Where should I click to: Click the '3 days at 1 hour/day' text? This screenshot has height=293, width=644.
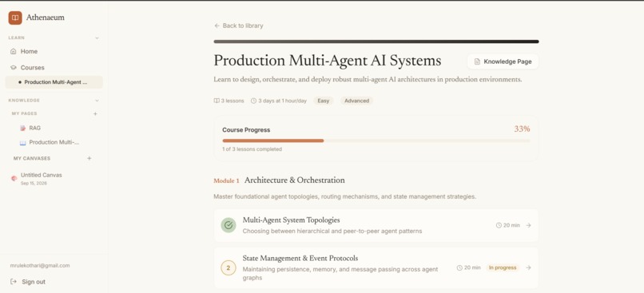(x=282, y=101)
